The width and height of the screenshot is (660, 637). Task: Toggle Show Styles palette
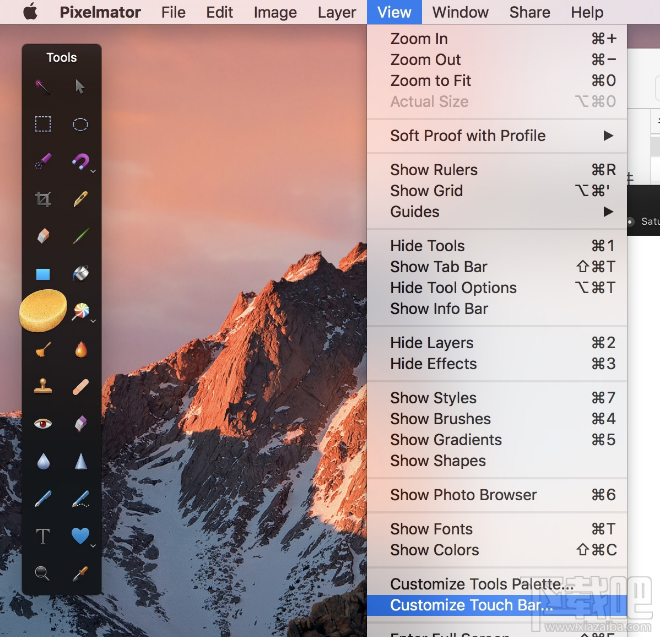pos(497,398)
